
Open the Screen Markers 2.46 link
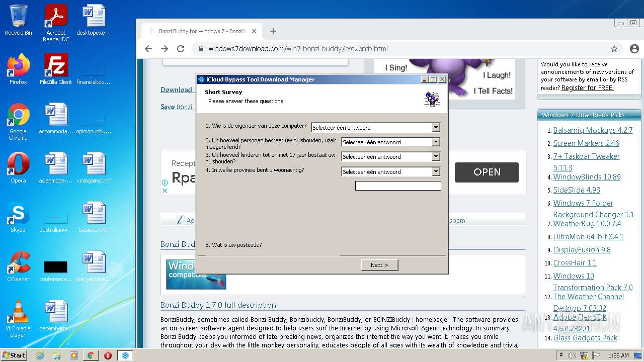(586, 143)
